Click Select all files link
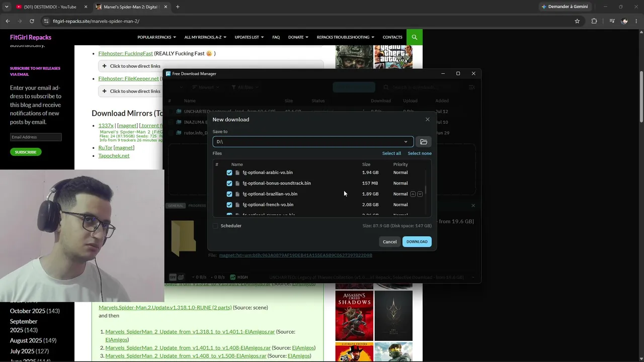This screenshot has width=644, height=362. point(391,153)
